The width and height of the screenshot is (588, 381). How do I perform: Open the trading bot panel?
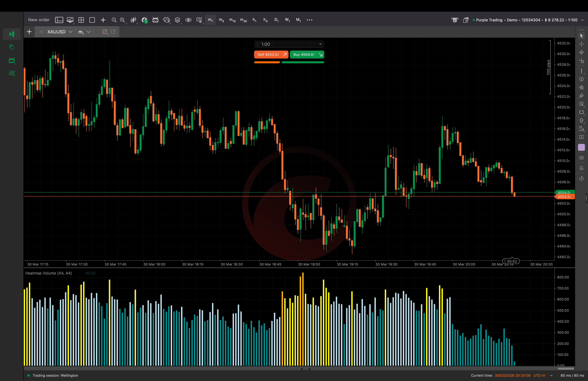pyautogui.click(x=155, y=20)
